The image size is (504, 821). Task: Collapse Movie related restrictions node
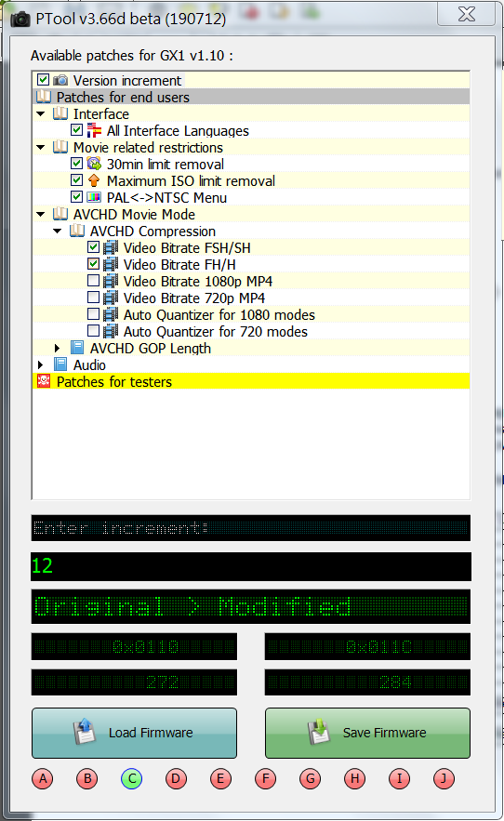[x=41, y=147]
